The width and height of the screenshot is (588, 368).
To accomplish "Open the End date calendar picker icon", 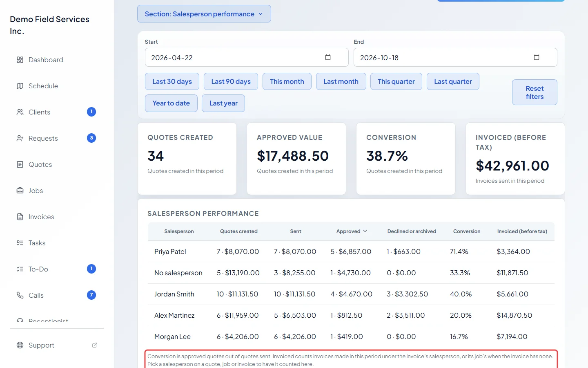I will point(537,57).
